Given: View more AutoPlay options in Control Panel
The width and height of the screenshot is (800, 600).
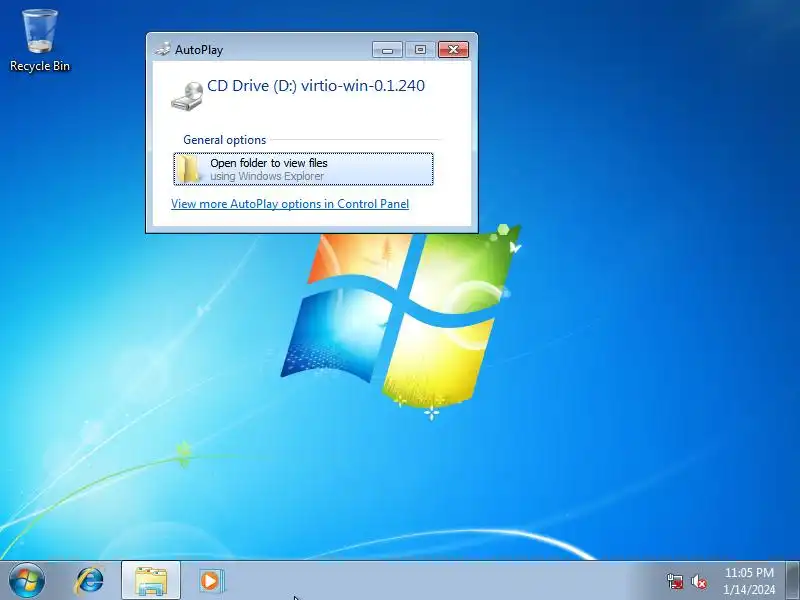Looking at the screenshot, I should coord(290,204).
